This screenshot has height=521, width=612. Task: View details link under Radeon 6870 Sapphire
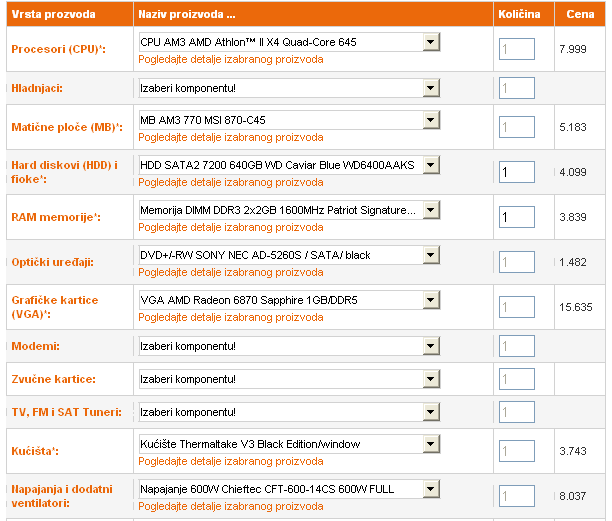coord(231,317)
